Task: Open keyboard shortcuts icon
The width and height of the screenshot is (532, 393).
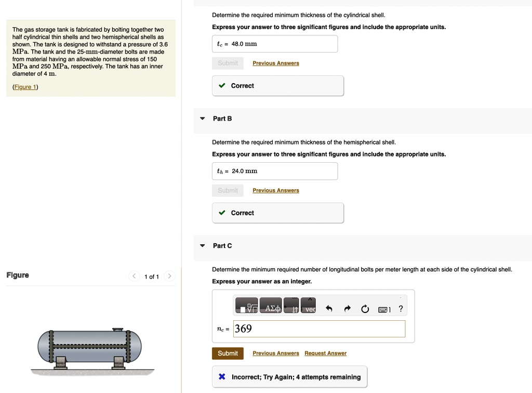Action: click(384, 309)
